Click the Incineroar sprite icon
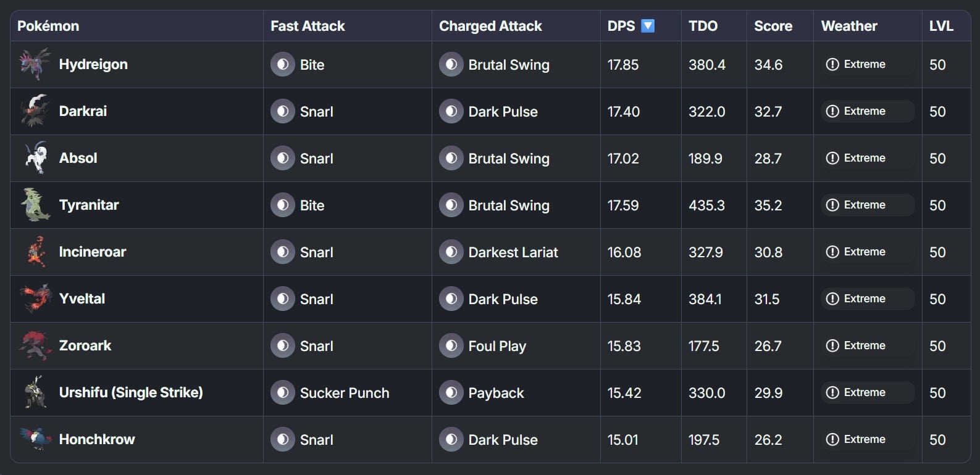The height and width of the screenshot is (475, 980). click(35, 252)
